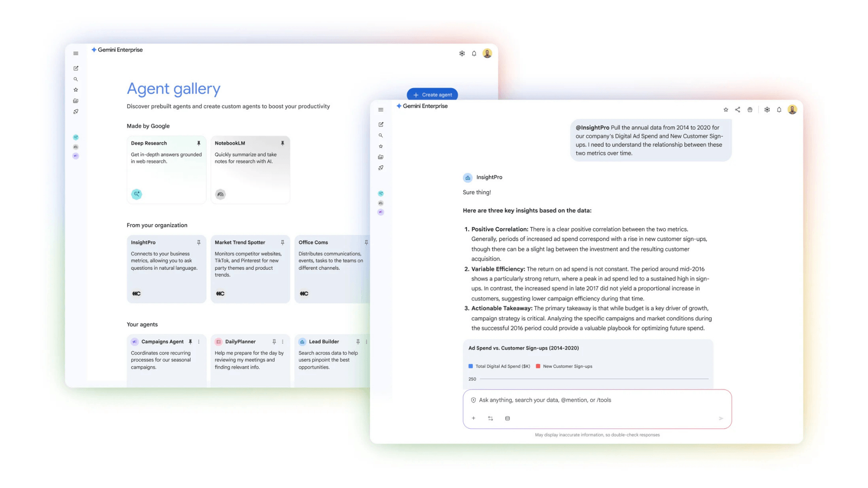This screenshot has width=868, height=488.
Task: Open the Market Trend Spotter agent
Action: 250,269
